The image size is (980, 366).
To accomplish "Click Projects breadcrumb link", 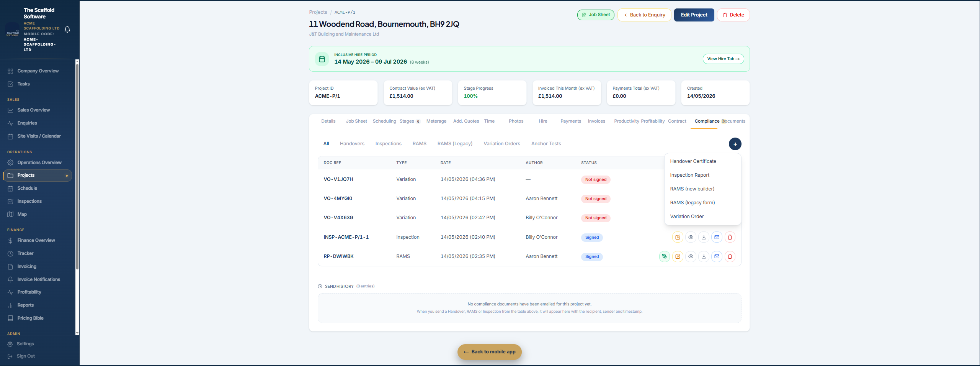I will (318, 12).
